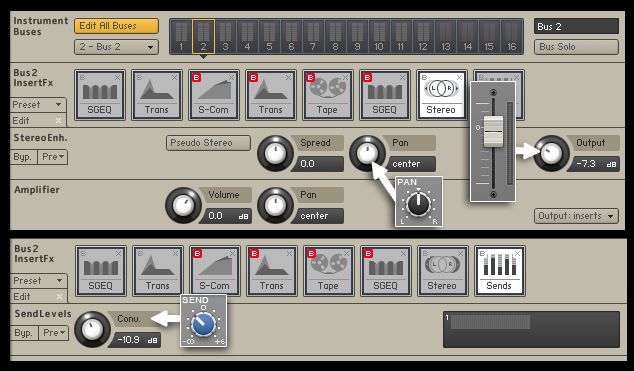Toggle the Edit All Buses button
Viewport: 634px width, 371px height.
[x=116, y=26]
